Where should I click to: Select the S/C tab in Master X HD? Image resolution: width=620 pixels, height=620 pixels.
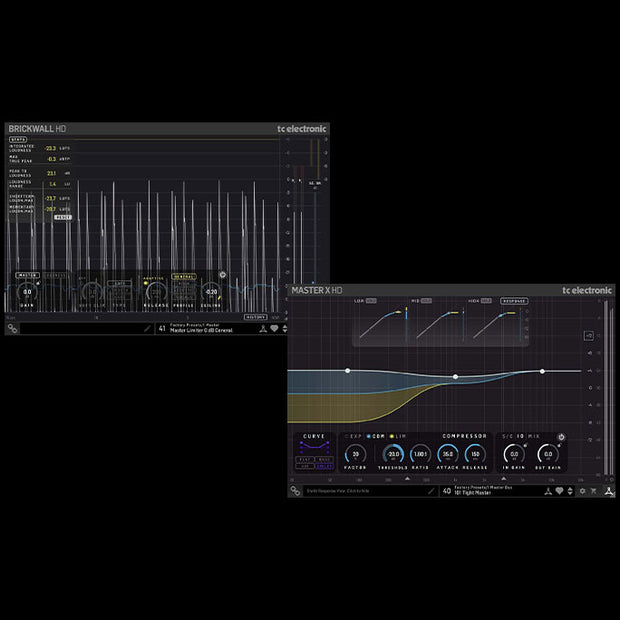507,436
